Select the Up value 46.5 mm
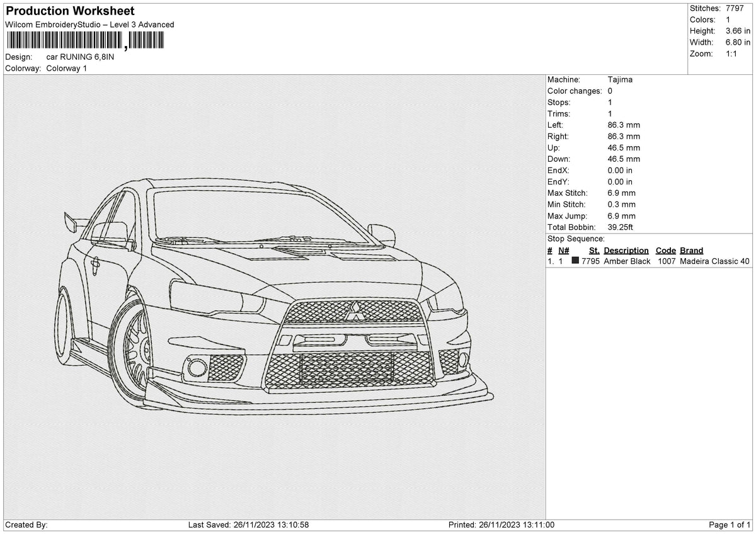756x534 pixels. (x=624, y=147)
